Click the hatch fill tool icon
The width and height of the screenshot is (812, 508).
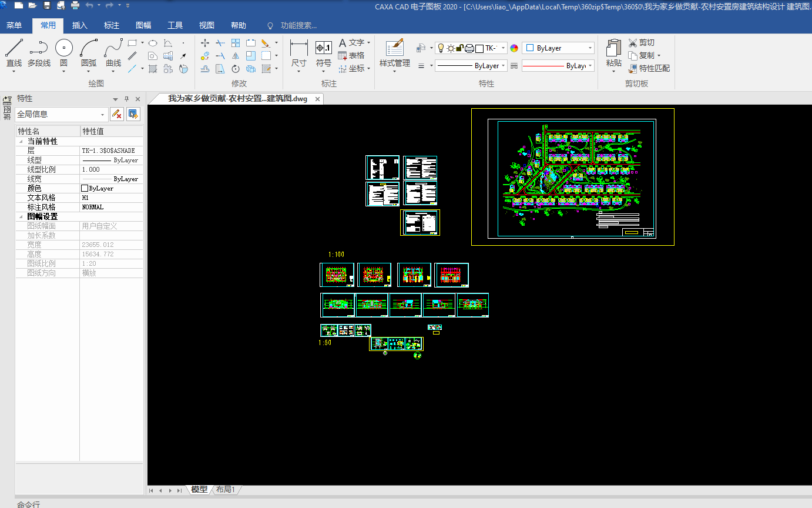(153, 69)
